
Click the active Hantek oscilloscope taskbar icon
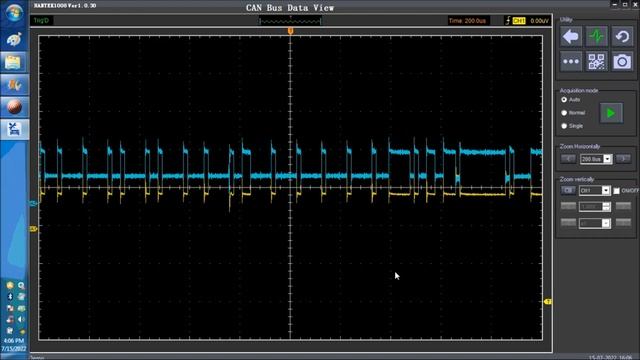coord(14,129)
